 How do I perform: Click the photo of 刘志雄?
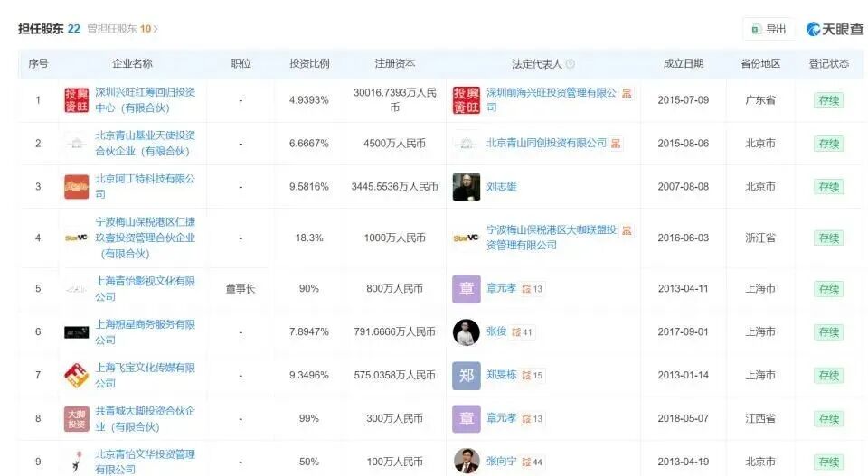coord(467,187)
